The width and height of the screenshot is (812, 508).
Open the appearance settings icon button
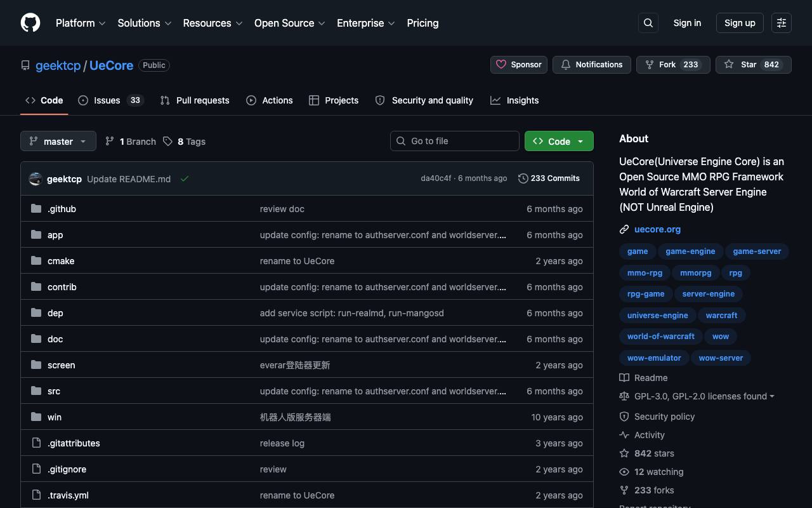[782, 23]
